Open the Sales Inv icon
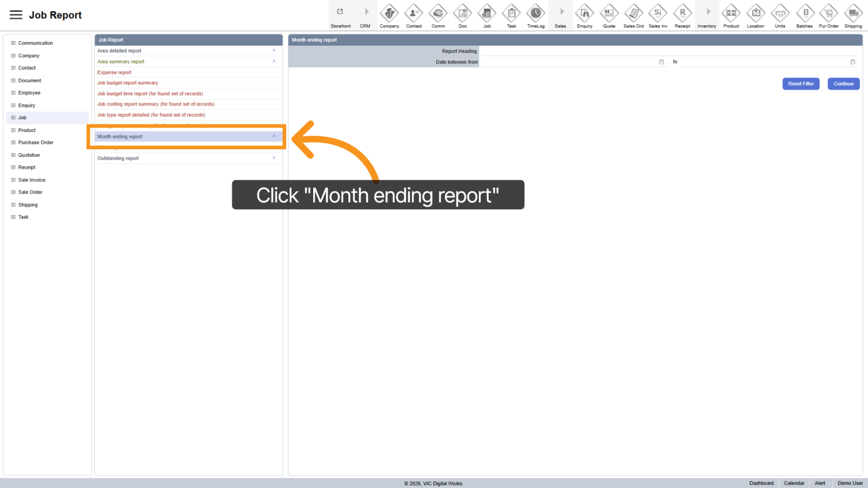 (x=658, y=13)
